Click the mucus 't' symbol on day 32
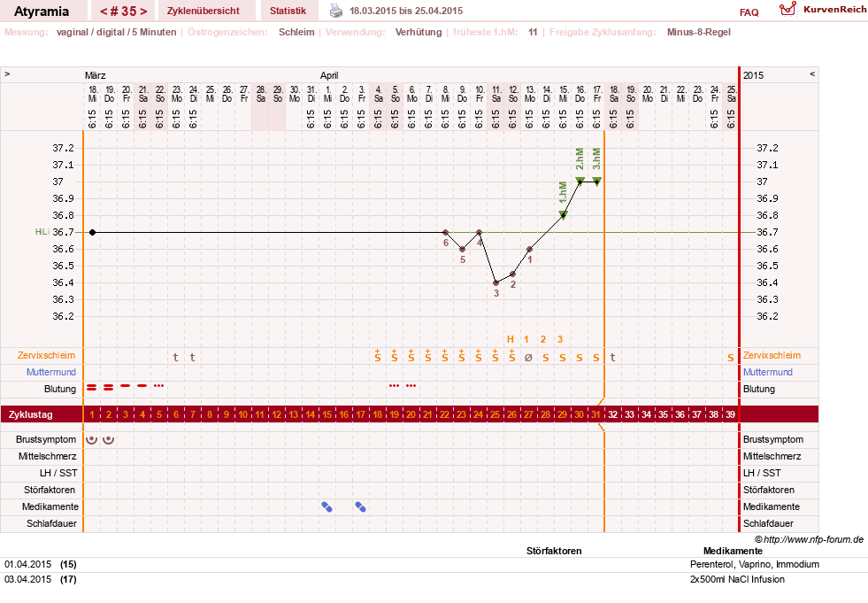 pos(613,357)
